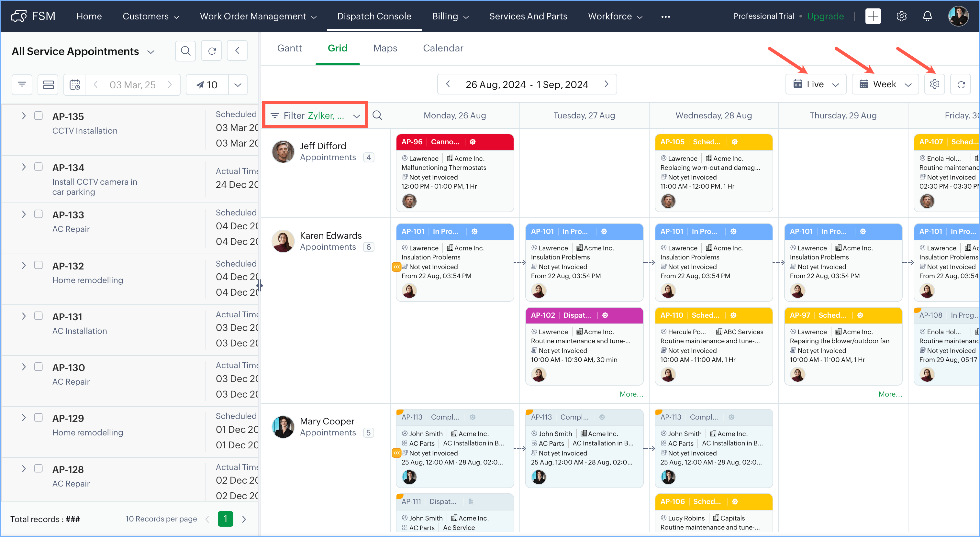
Task: Select the AP-133 AC Repair checkbox
Action: pos(39,214)
